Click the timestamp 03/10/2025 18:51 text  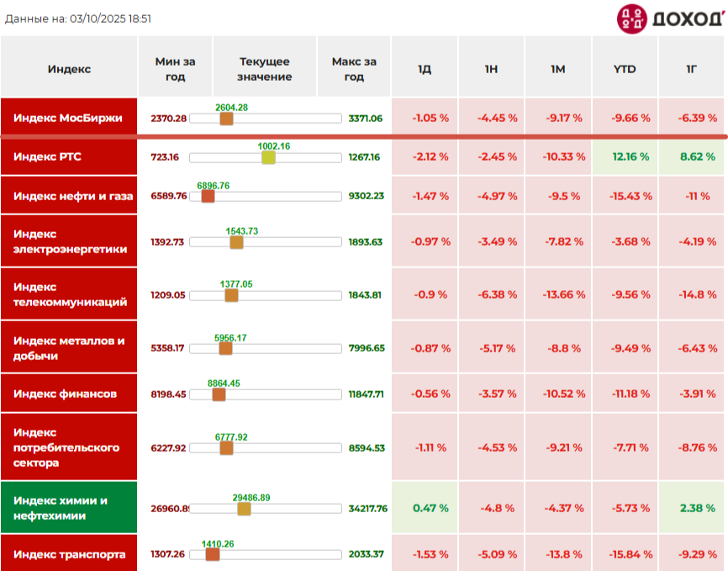click(110, 19)
